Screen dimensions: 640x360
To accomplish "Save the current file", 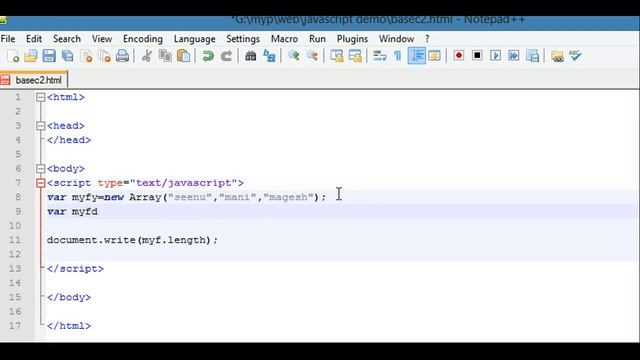I will pos(49,56).
